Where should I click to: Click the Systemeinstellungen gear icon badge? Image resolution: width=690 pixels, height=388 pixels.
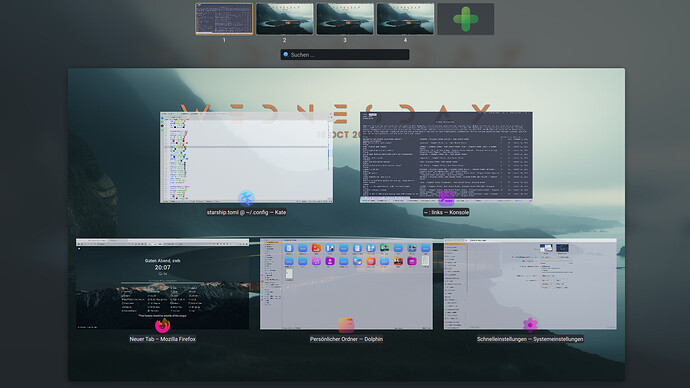[x=530, y=325]
